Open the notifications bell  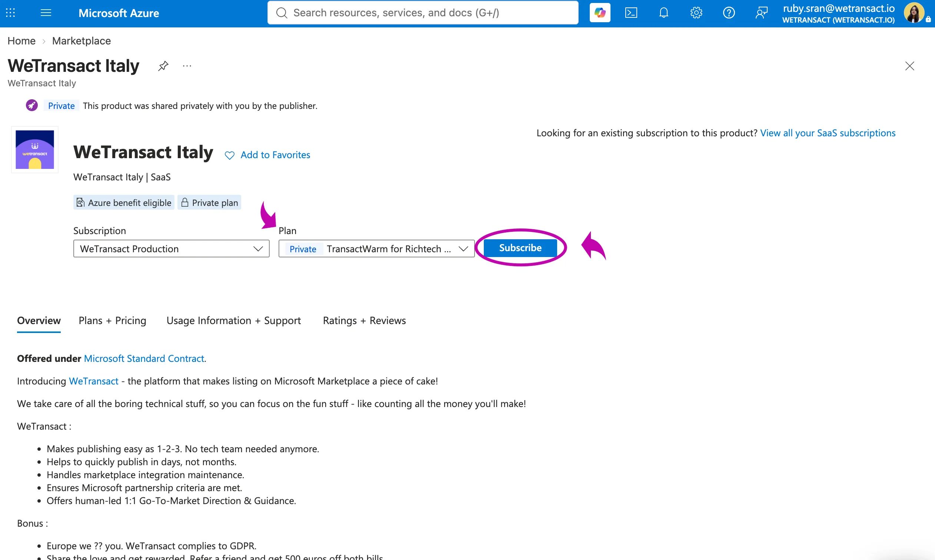[663, 13]
